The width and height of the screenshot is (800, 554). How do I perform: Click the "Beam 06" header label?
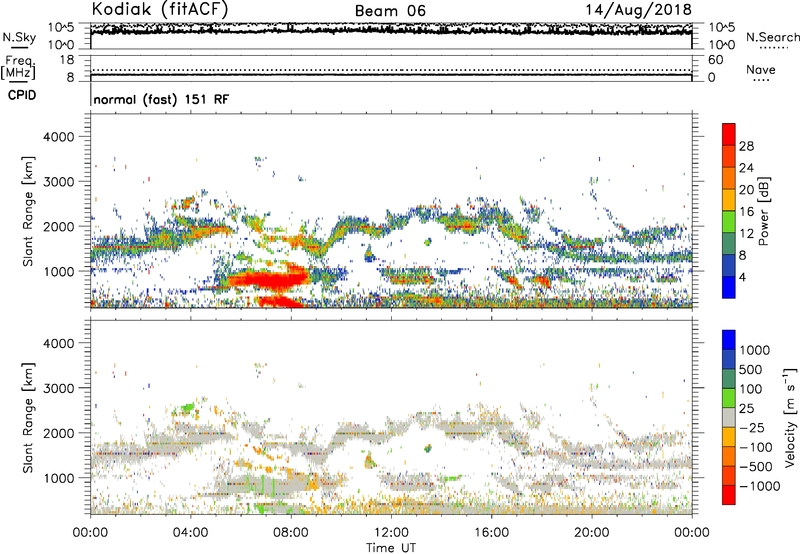(x=390, y=11)
